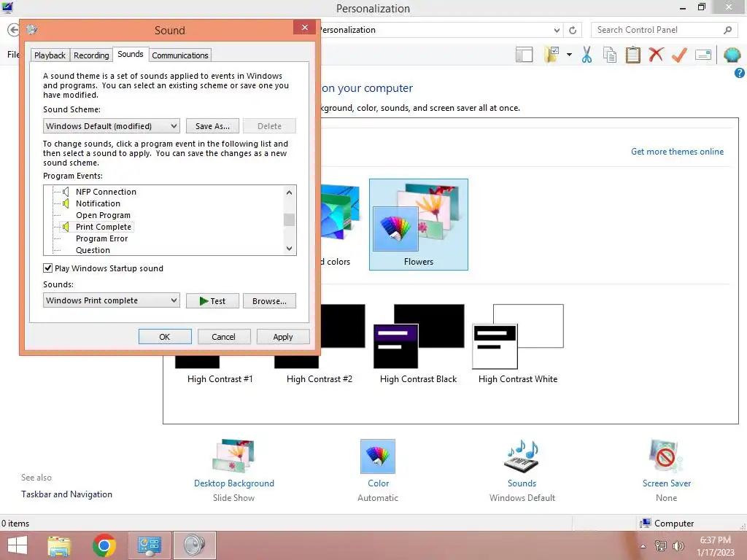Launch Google Chrome from the taskbar
Viewport: 747px width, 560px height.
(x=104, y=545)
